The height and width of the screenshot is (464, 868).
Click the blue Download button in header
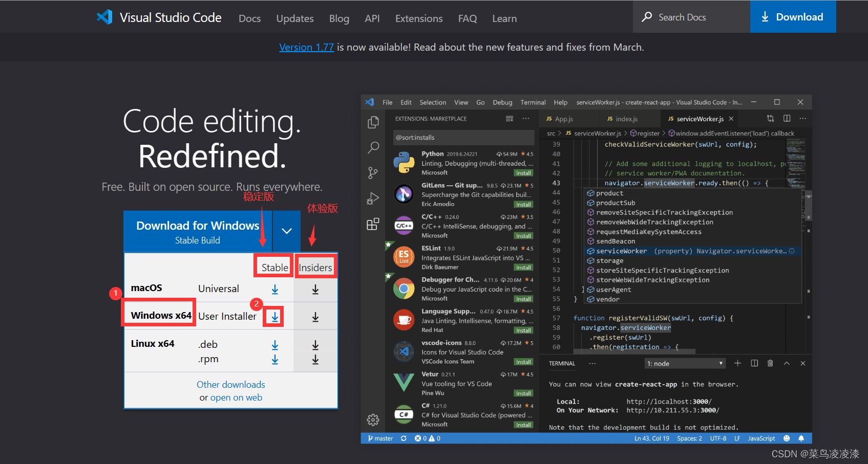pos(793,17)
